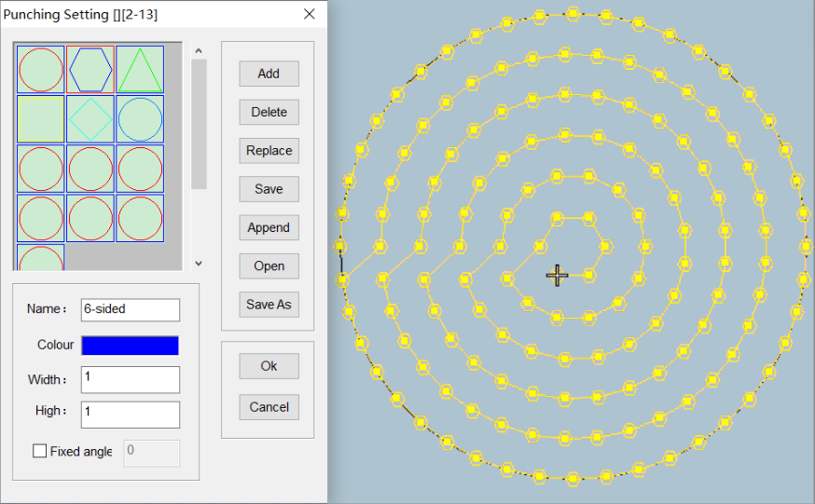Confirm with the Ok button

269,366
